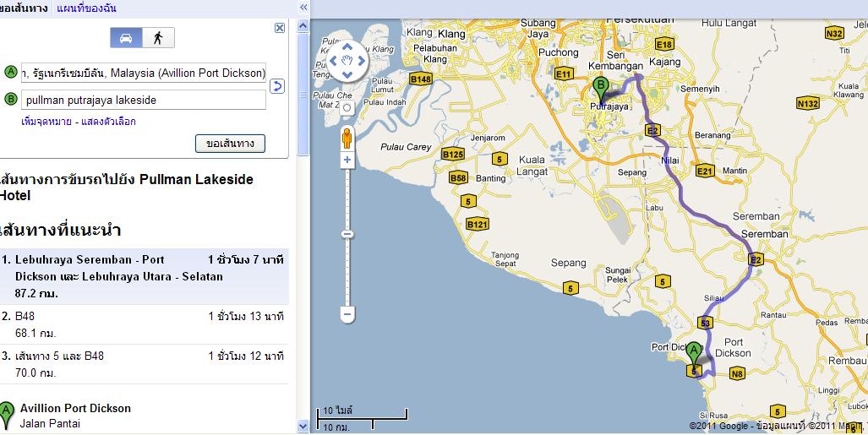The width and height of the screenshot is (868, 435).
Task: Switch to walking directions mode
Action: [157, 38]
